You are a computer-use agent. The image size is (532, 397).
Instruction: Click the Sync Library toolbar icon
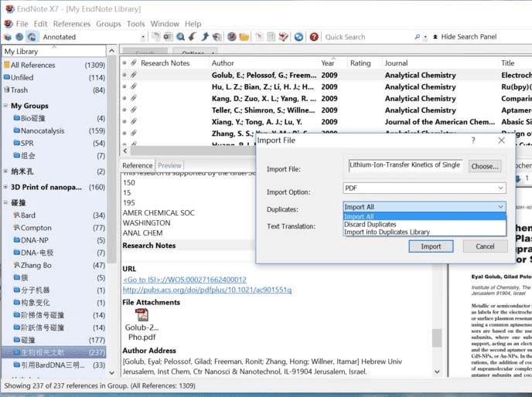point(298,37)
